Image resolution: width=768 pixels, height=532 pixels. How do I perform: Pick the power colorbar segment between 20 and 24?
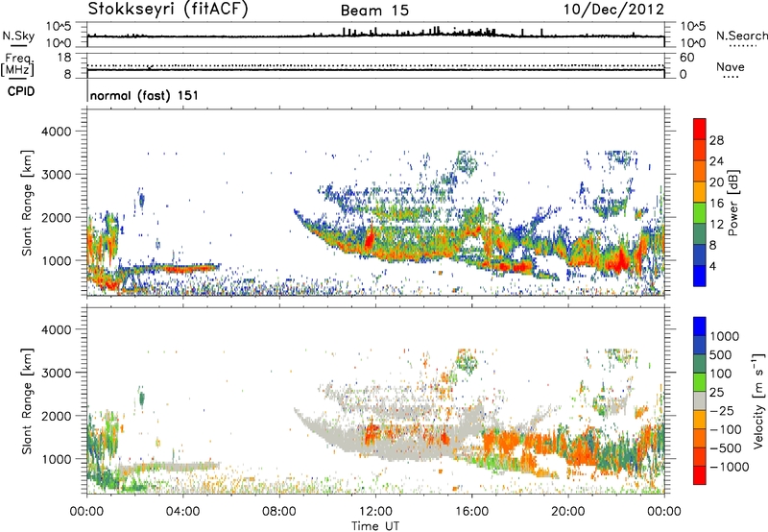(700, 171)
